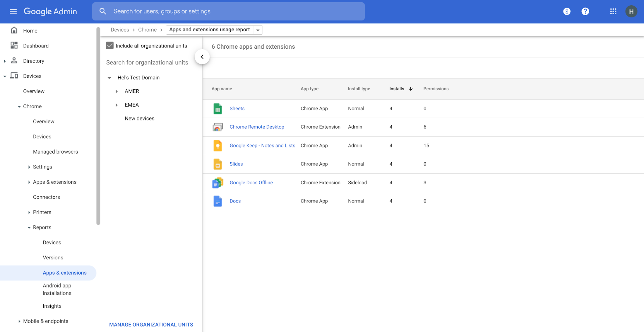Expand Mobile & endpoints arrow

(x=19, y=321)
